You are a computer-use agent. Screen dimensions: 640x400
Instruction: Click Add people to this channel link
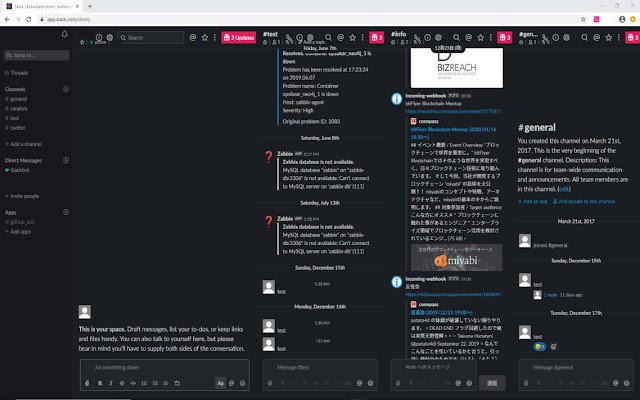click(x=584, y=202)
